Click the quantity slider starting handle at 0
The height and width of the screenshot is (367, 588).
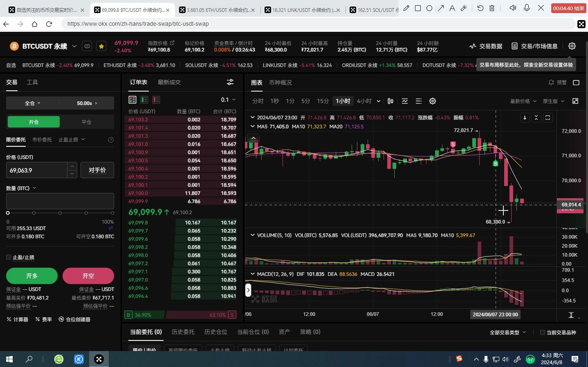coord(8,213)
